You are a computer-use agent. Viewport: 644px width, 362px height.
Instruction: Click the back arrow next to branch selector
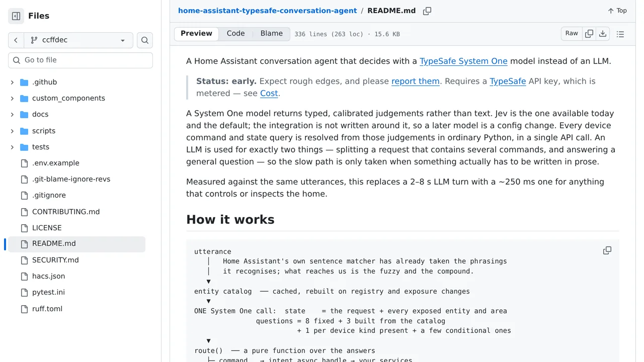(16, 40)
